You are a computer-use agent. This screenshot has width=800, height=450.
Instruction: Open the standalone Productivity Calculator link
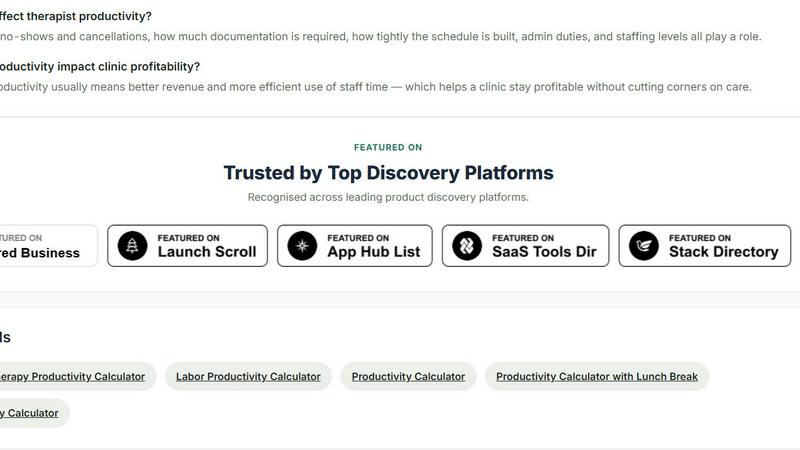tap(408, 377)
